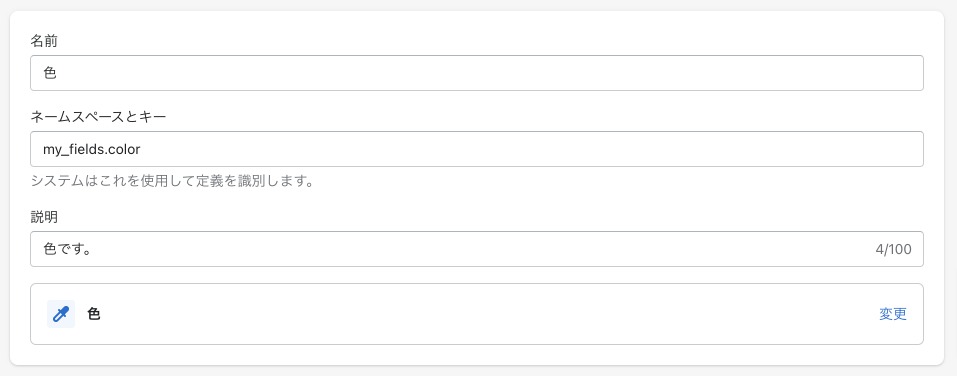Viewport: 957px width, 376px height.
Task: Click the bold 色 type name beside eyedropper
Action: pos(93,314)
